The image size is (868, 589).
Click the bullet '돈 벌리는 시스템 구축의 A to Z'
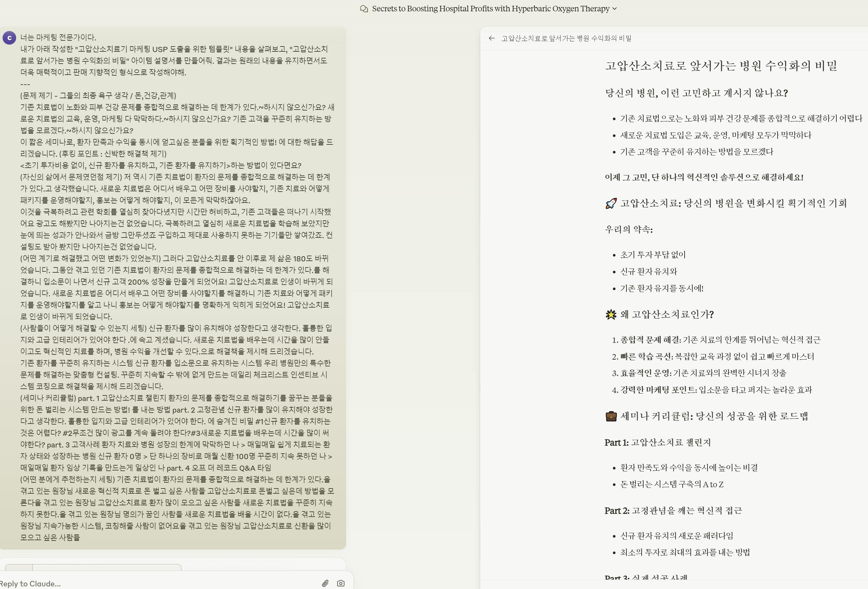pos(672,484)
